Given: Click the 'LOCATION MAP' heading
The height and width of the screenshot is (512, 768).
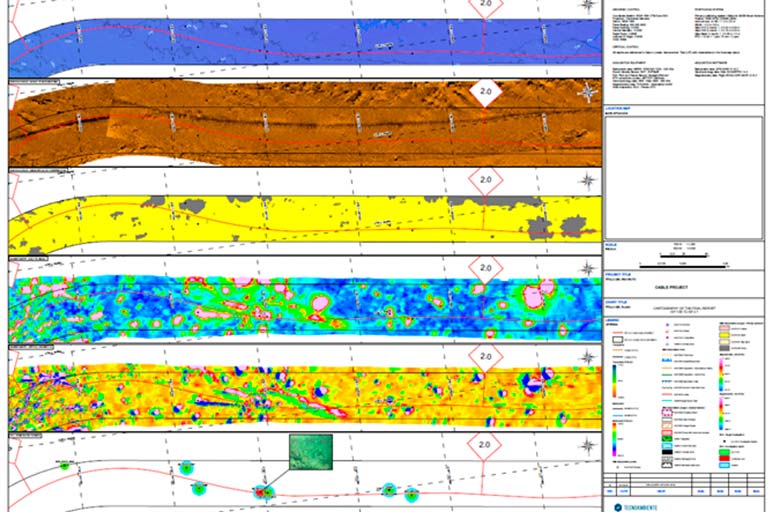Looking at the screenshot, I should 617,108.
